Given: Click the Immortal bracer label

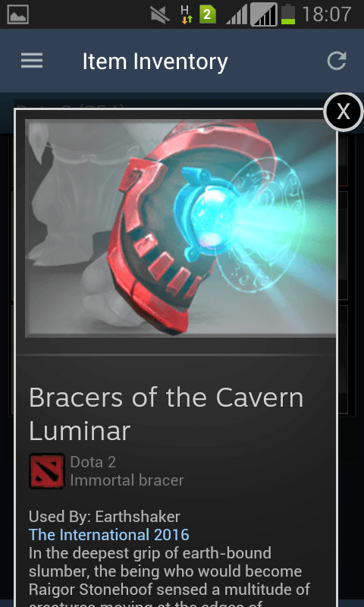Looking at the screenshot, I should (127, 480).
